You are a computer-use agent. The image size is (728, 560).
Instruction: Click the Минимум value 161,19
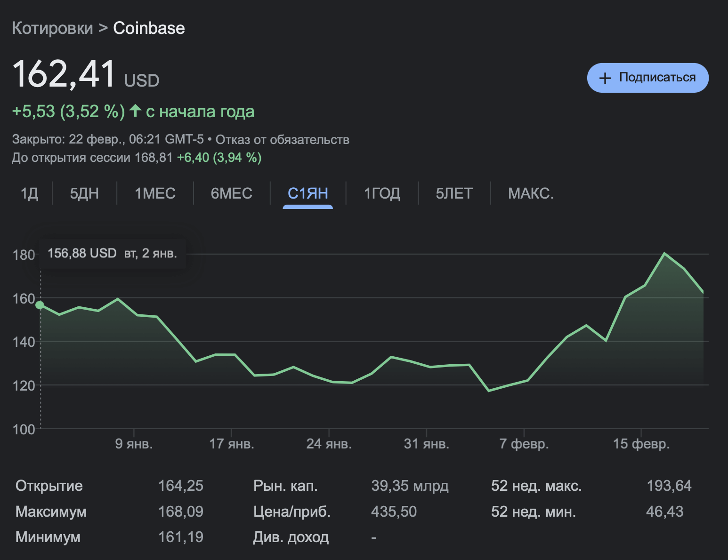click(x=181, y=537)
